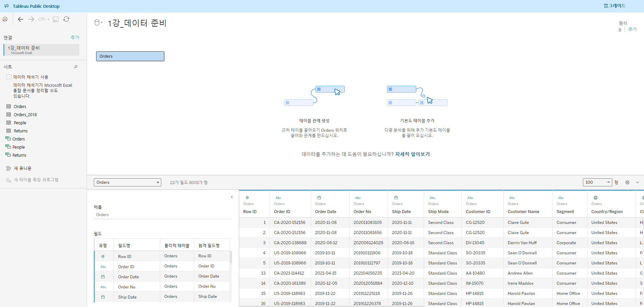Click the row count field showing 100
This screenshot has width=644, height=307.
tap(597, 182)
